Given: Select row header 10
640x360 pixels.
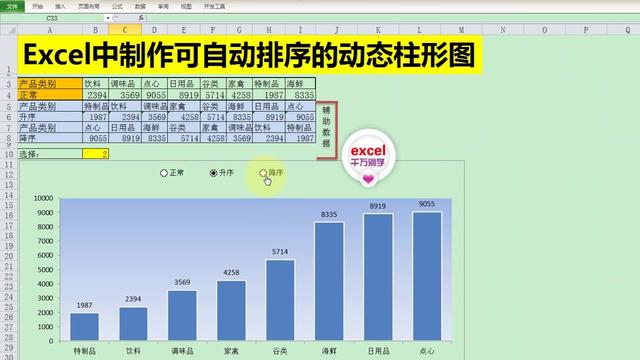Looking at the screenshot, I should click(x=9, y=154).
